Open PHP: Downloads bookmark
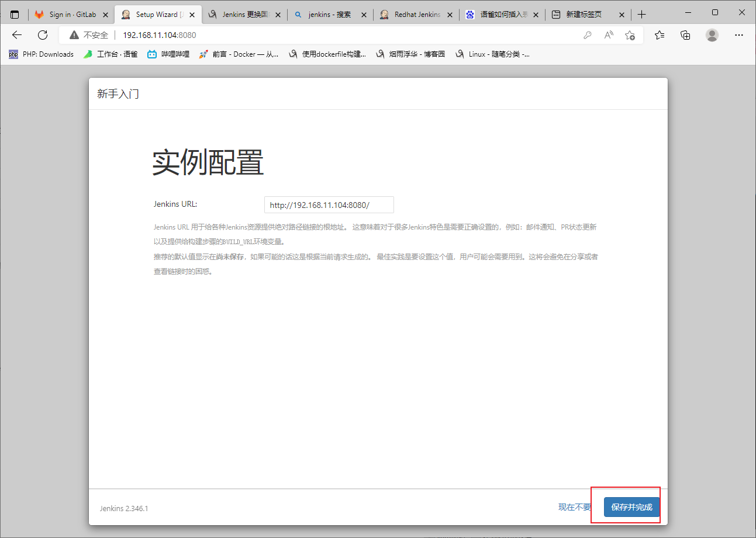The height and width of the screenshot is (538, 756). 42,54
